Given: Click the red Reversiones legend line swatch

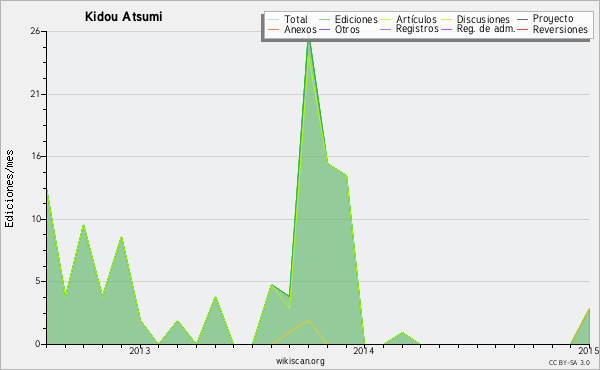Looking at the screenshot, I should tap(522, 29).
